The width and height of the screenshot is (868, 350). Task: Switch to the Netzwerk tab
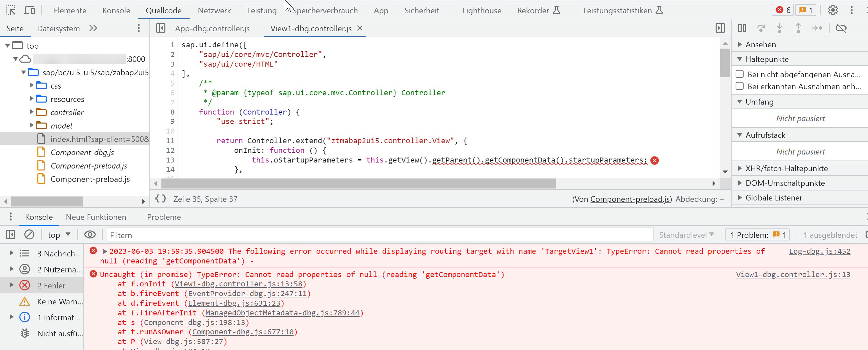(214, 10)
